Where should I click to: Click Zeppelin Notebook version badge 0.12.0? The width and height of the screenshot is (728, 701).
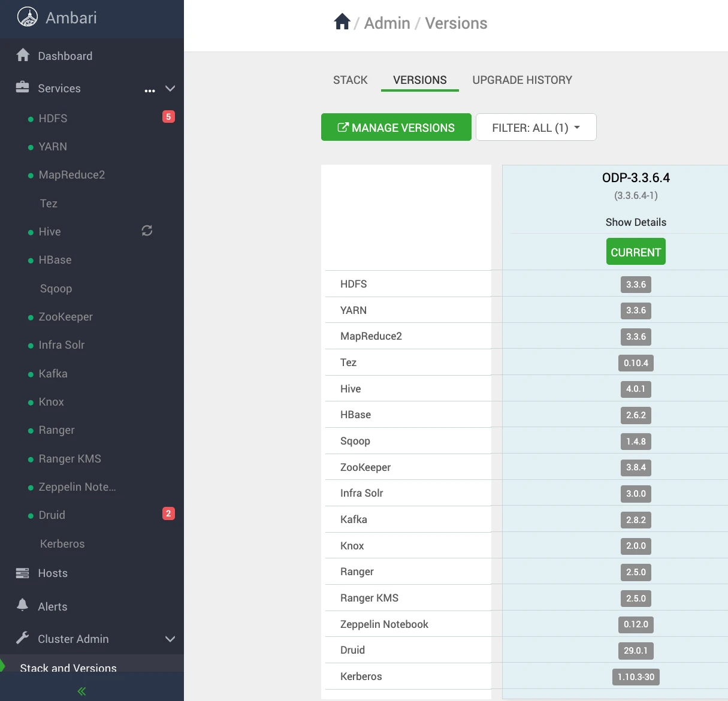tap(636, 624)
